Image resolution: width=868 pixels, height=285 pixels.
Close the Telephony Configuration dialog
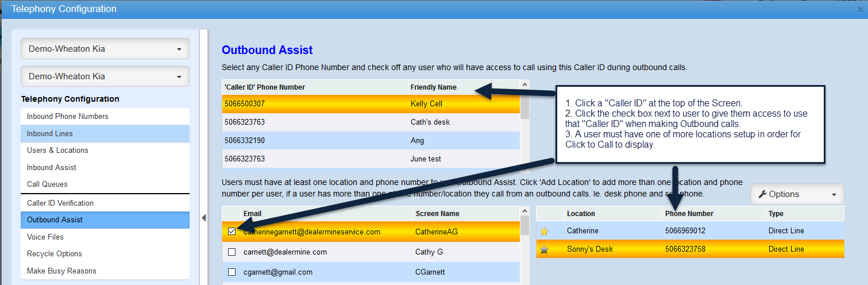click(860, 9)
